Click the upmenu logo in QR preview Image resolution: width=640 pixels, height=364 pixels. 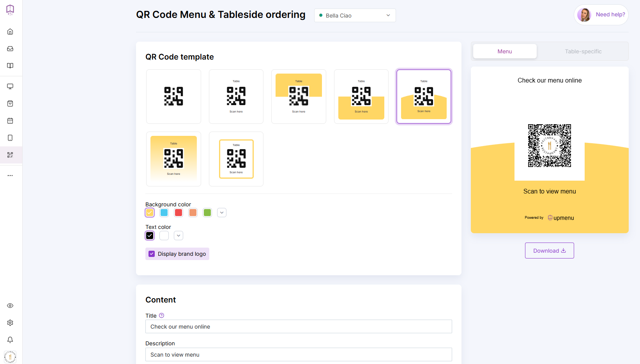561,218
